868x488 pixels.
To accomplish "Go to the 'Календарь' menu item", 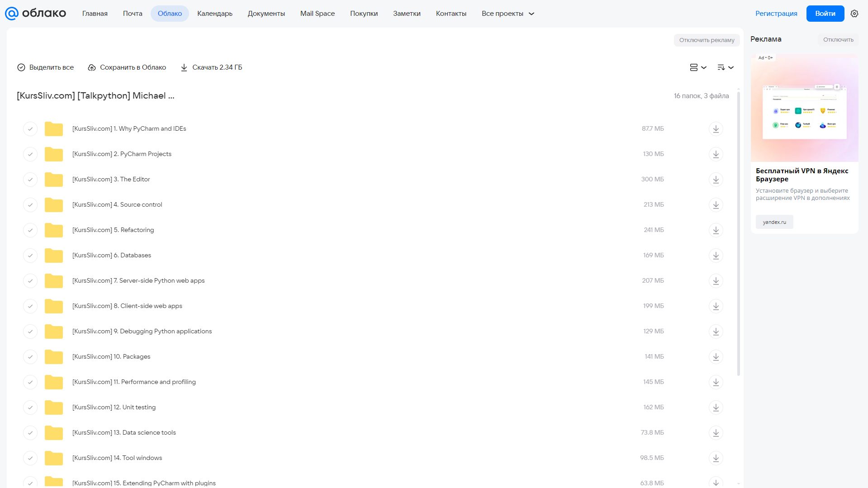I will (215, 14).
